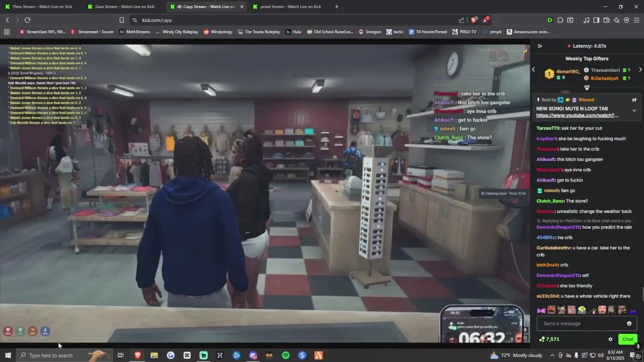Open Streameast - Soccer bookmark
Screen dimensions: 644x362
click(x=92, y=32)
